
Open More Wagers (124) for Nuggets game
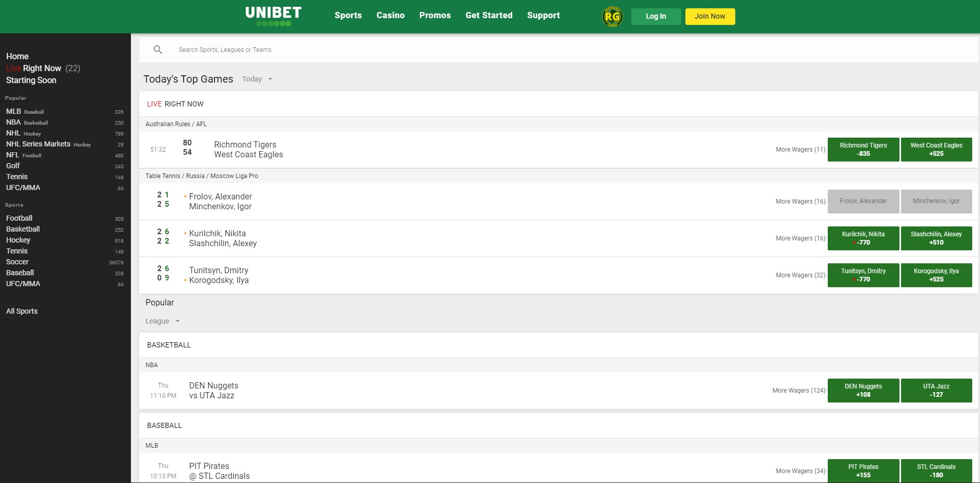click(799, 391)
